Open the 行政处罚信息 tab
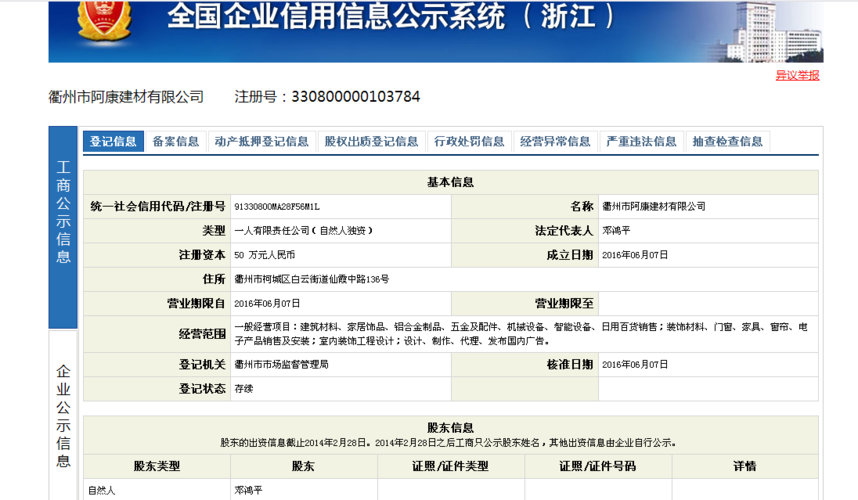 469,141
